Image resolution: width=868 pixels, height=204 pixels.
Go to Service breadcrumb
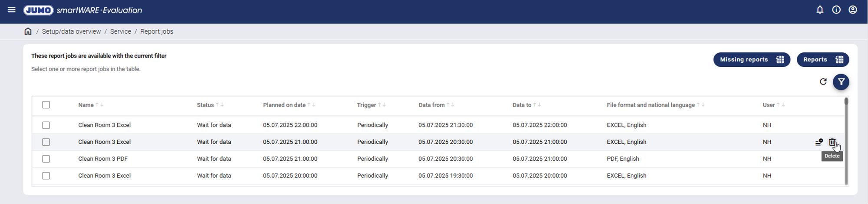120,32
